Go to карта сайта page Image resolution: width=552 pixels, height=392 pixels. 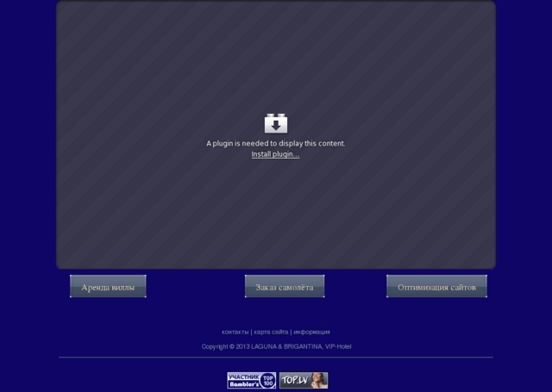[x=271, y=332]
